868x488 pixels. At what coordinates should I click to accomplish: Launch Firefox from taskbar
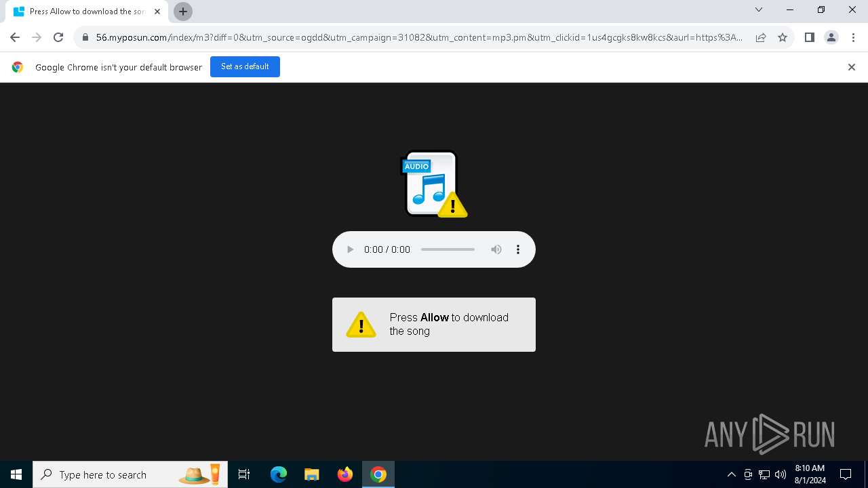click(345, 474)
